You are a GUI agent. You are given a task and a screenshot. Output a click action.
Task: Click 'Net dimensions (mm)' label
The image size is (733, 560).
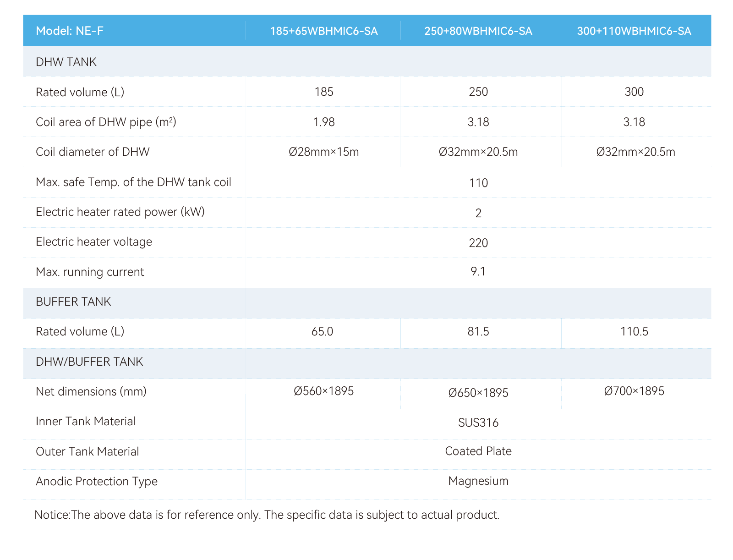pos(91,391)
